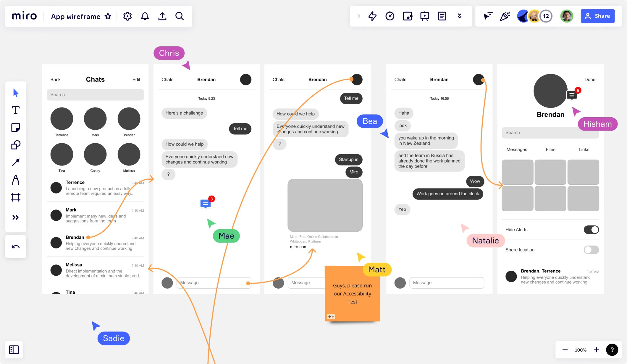The height and width of the screenshot is (364, 627).
Task: Click the Settings gear icon
Action: pos(127,16)
